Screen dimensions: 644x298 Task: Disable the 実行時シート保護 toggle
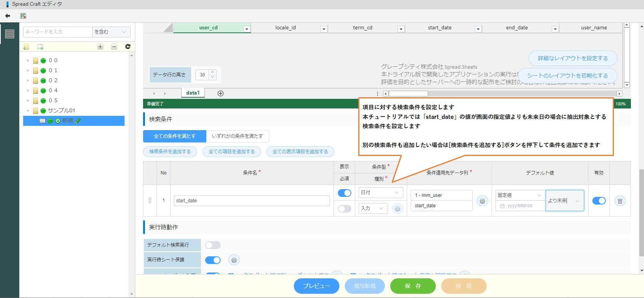click(x=213, y=260)
